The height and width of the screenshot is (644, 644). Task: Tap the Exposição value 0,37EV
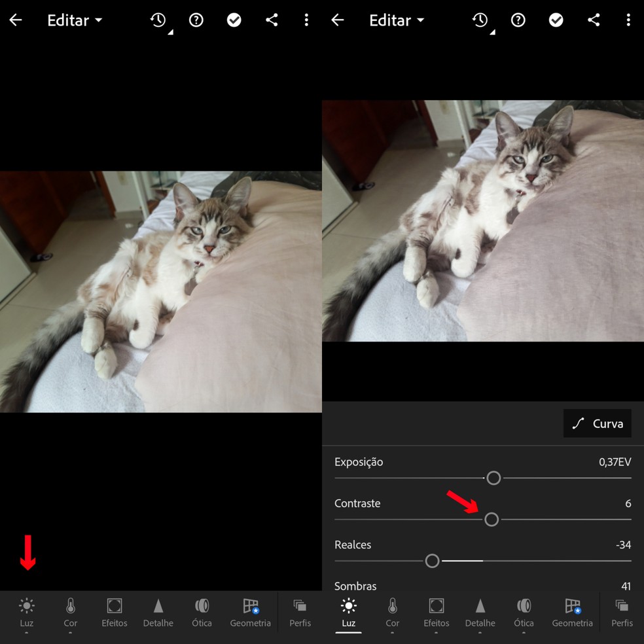[x=615, y=462]
